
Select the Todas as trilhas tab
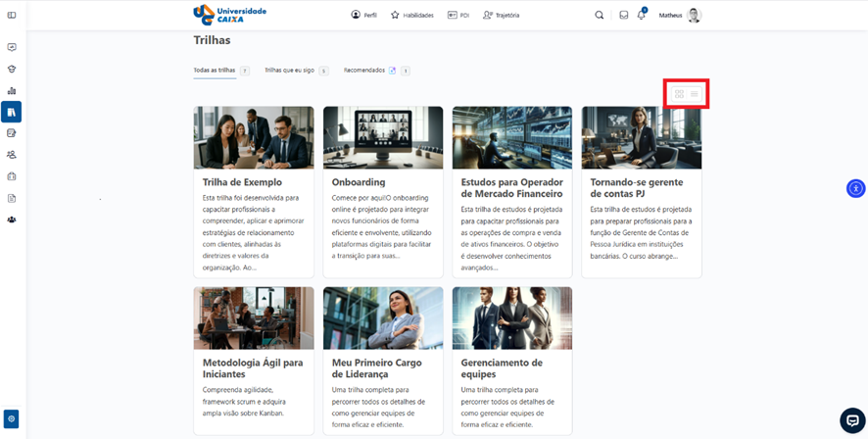click(x=215, y=71)
